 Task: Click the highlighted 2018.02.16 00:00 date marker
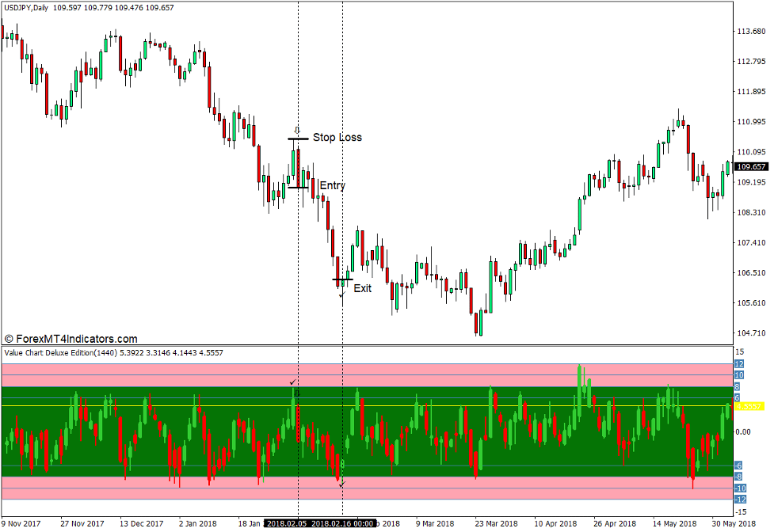[x=341, y=523]
